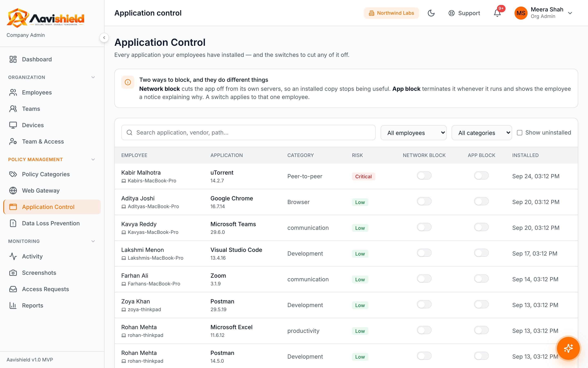Toggle network block for Google Chrome
Viewport: 588px width, 368px height.
424,201
